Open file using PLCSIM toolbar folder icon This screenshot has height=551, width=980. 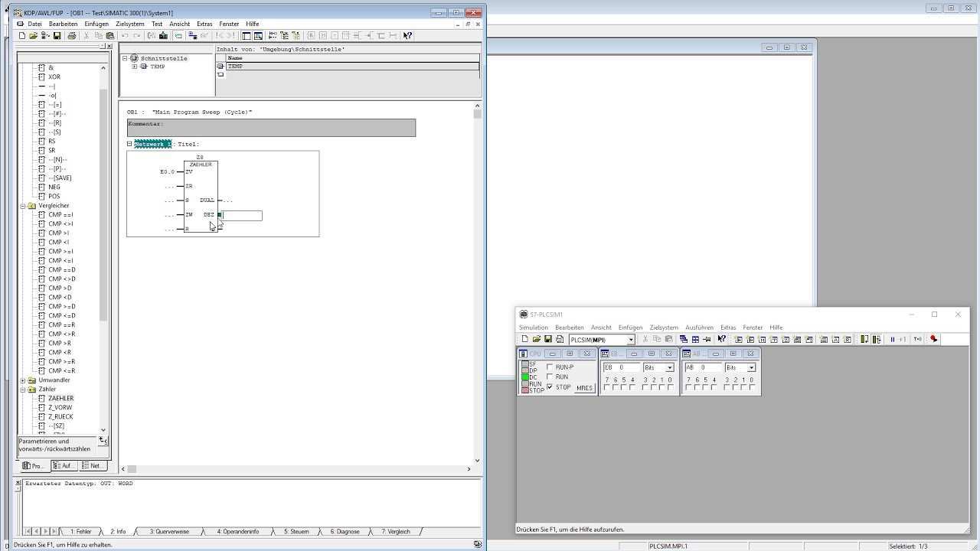click(x=536, y=340)
